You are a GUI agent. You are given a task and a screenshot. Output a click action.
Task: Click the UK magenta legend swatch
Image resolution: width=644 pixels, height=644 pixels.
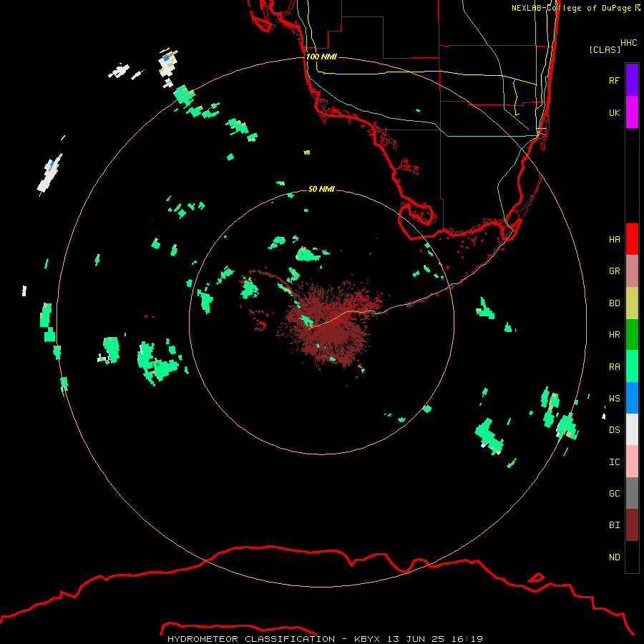tap(632, 112)
